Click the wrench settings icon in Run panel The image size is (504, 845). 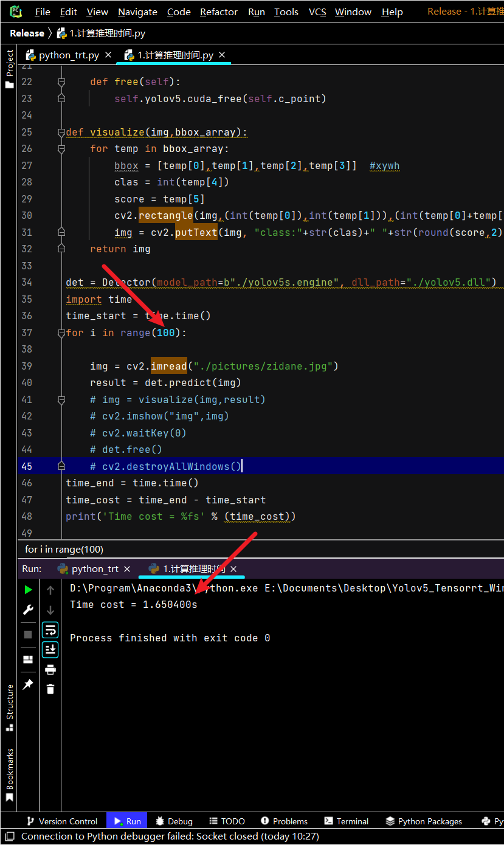pyautogui.click(x=28, y=610)
